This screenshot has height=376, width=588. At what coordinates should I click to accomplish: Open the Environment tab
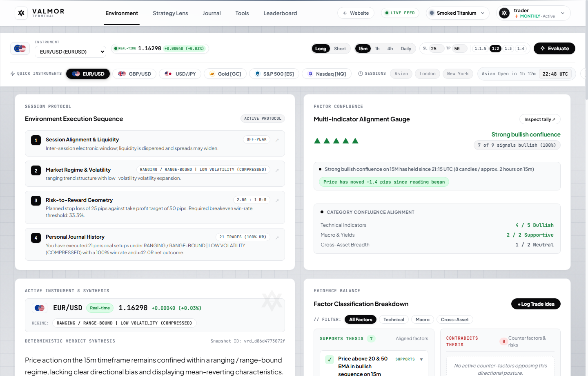122,13
